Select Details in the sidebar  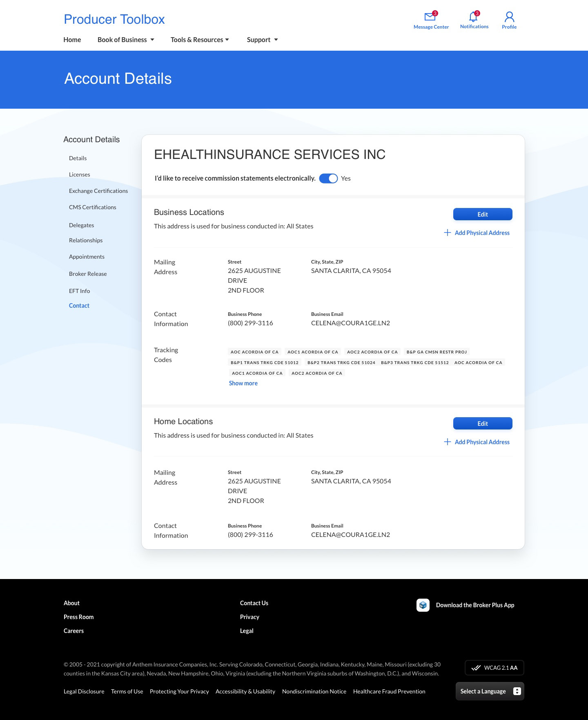click(x=78, y=158)
